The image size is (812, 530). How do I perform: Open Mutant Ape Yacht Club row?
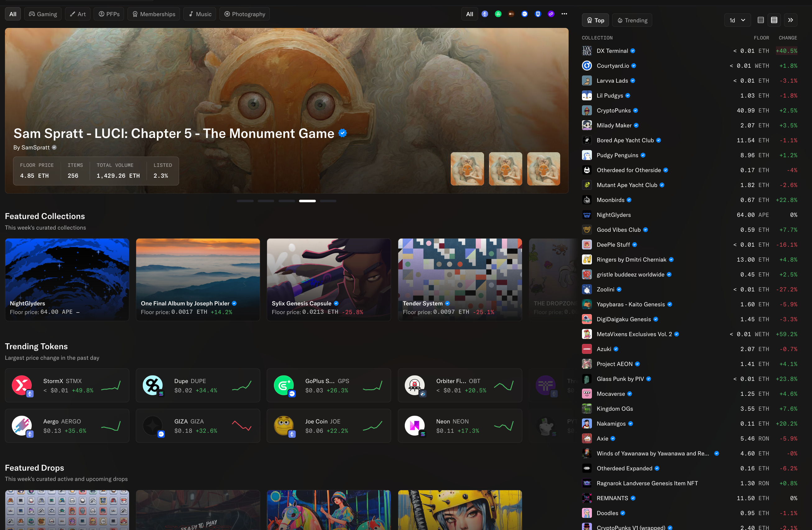[690, 185]
